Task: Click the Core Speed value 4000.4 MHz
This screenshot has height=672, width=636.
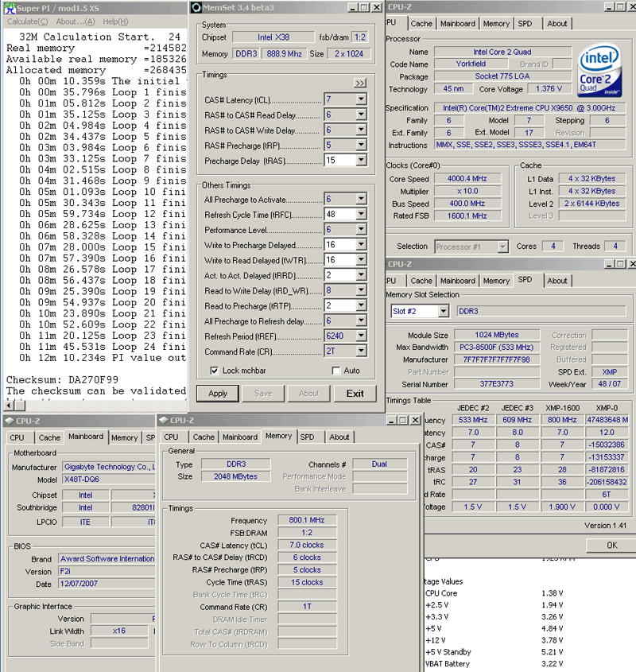Action: click(467, 178)
